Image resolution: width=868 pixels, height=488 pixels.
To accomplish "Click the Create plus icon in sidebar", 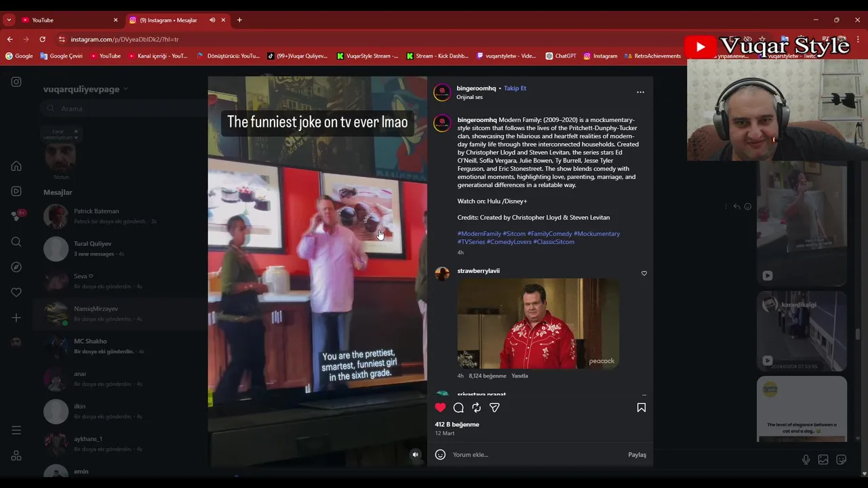I will (x=16, y=318).
